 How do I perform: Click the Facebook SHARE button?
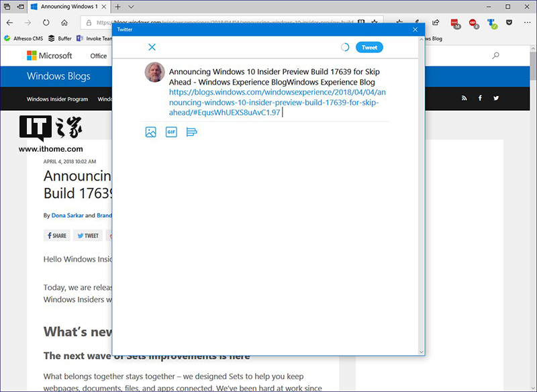(x=57, y=236)
